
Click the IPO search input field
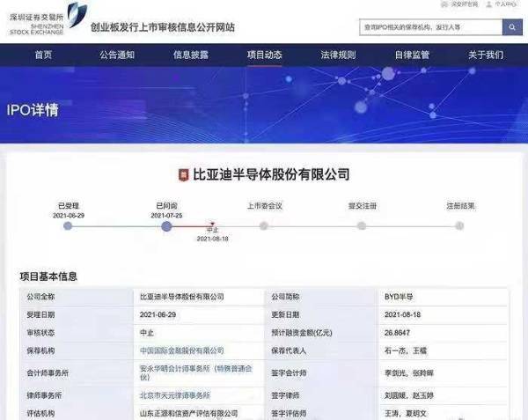click(430, 27)
